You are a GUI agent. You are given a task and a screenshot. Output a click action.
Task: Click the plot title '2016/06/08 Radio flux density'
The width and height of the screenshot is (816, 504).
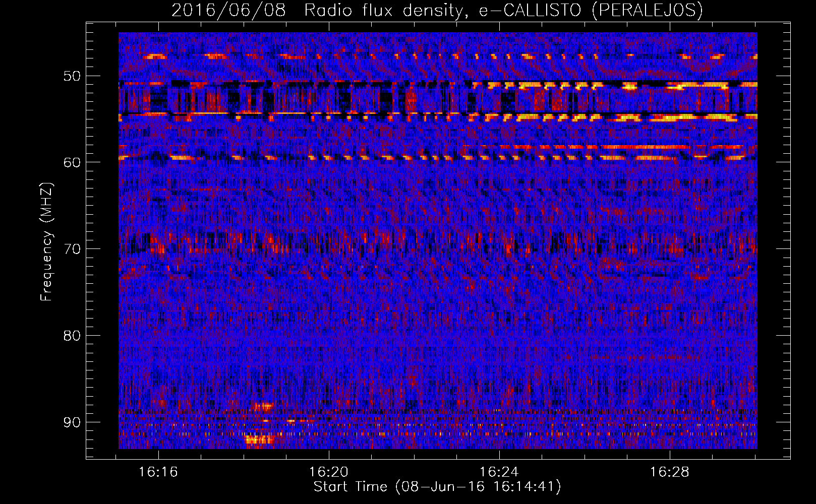click(x=437, y=10)
